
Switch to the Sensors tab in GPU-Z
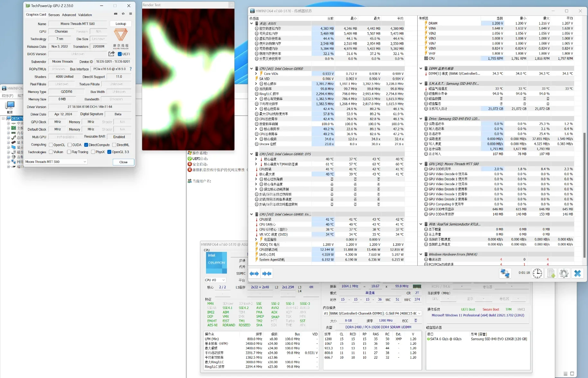click(x=54, y=15)
